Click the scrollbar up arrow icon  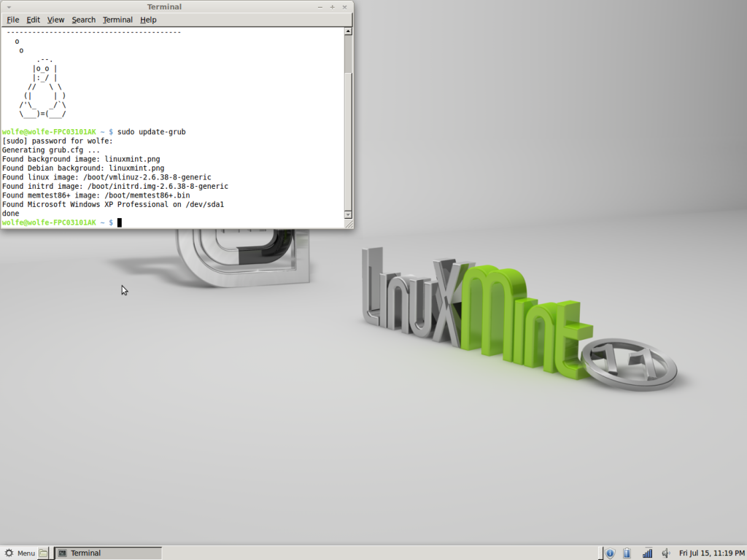(x=347, y=29)
